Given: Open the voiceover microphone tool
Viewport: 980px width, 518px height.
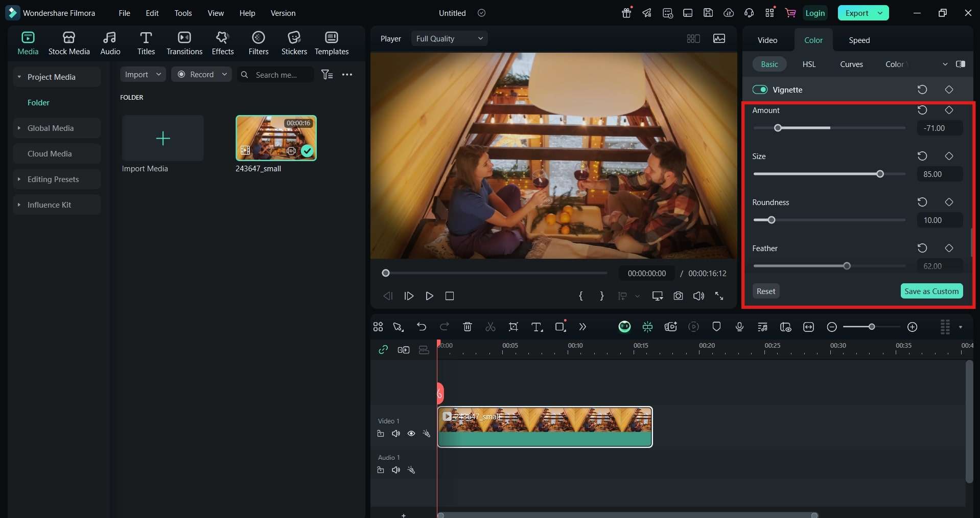Looking at the screenshot, I should [x=739, y=327].
